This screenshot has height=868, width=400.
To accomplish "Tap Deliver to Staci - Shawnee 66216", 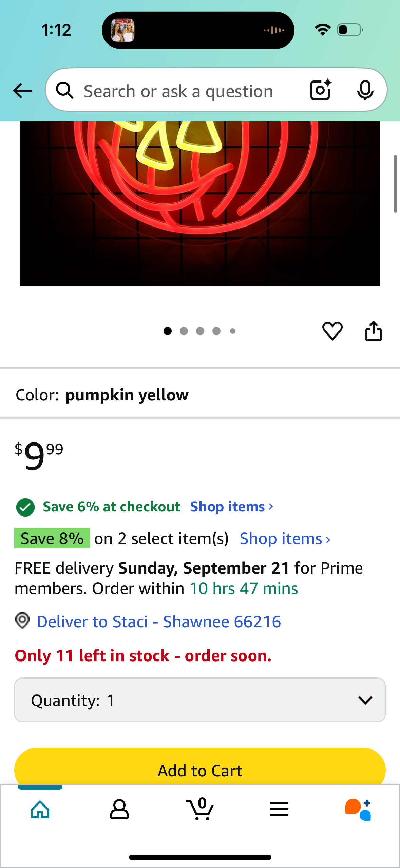I will (159, 621).
